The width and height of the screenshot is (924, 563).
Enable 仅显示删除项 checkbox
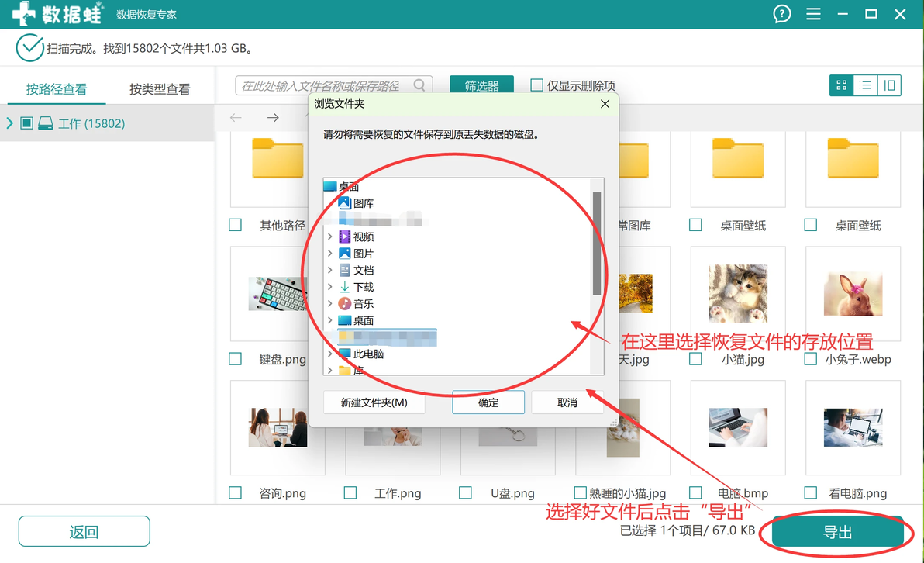pyautogui.click(x=536, y=85)
